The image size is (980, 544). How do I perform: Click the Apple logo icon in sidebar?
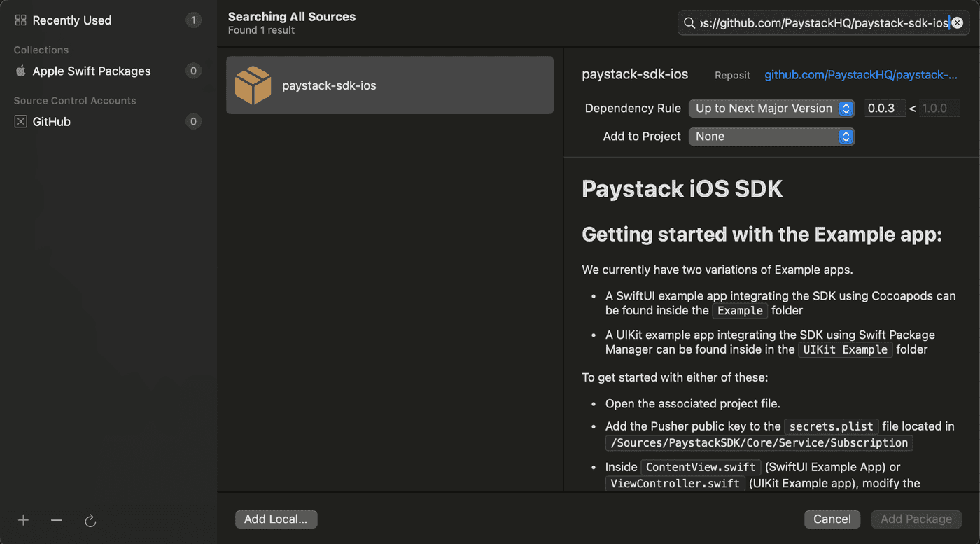coord(21,71)
